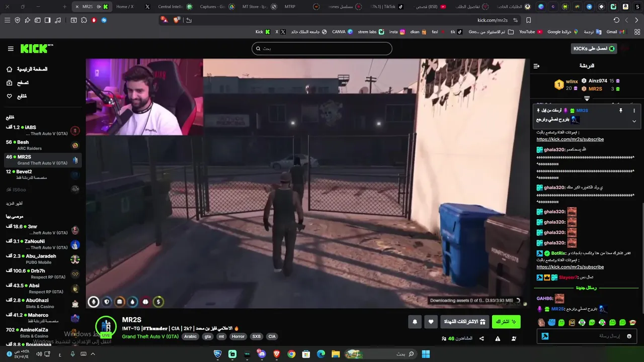
Task: Follow the channel with heart button
Action: point(431,322)
